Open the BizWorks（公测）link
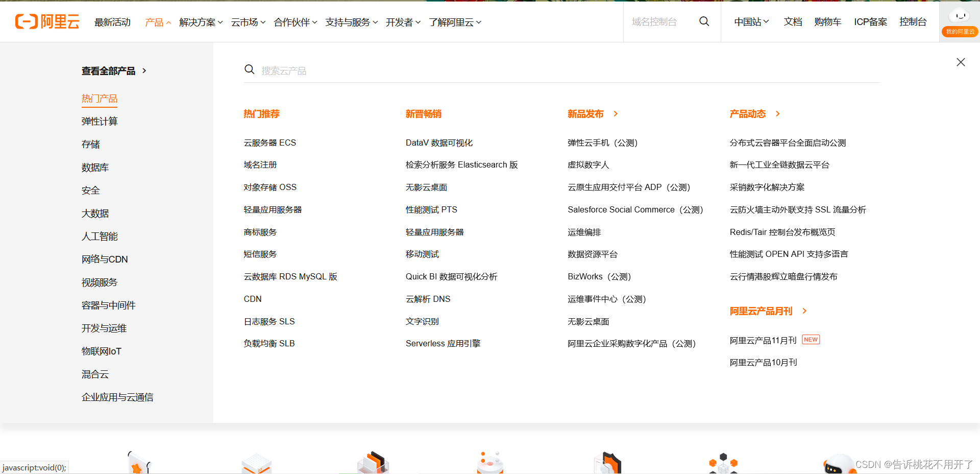The image size is (980, 474). 600,277
